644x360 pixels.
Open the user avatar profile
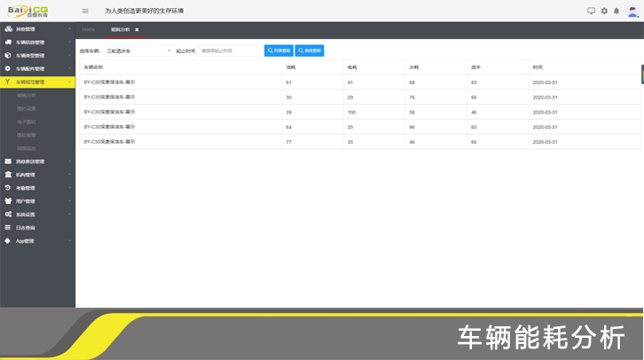pos(631,11)
